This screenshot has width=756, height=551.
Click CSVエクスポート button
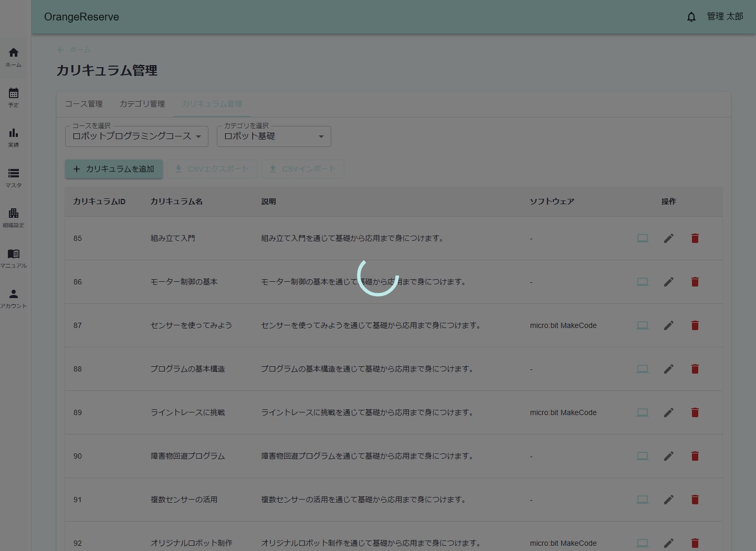pyautogui.click(x=212, y=169)
